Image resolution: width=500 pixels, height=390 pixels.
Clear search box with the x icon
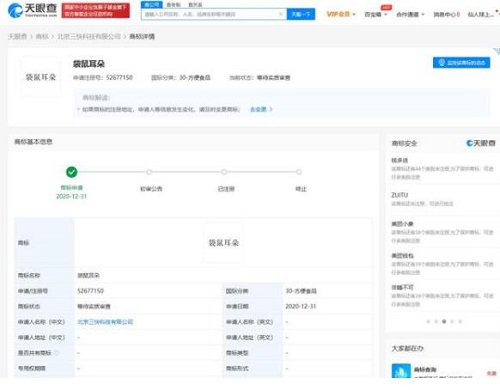pyautogui.click(x=281, y=14)
